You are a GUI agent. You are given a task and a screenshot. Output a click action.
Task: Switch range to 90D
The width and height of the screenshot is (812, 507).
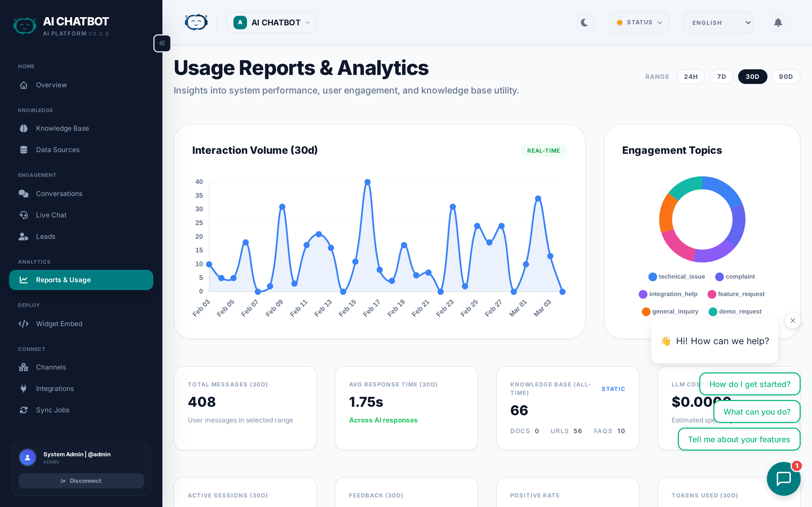point(785,77)
